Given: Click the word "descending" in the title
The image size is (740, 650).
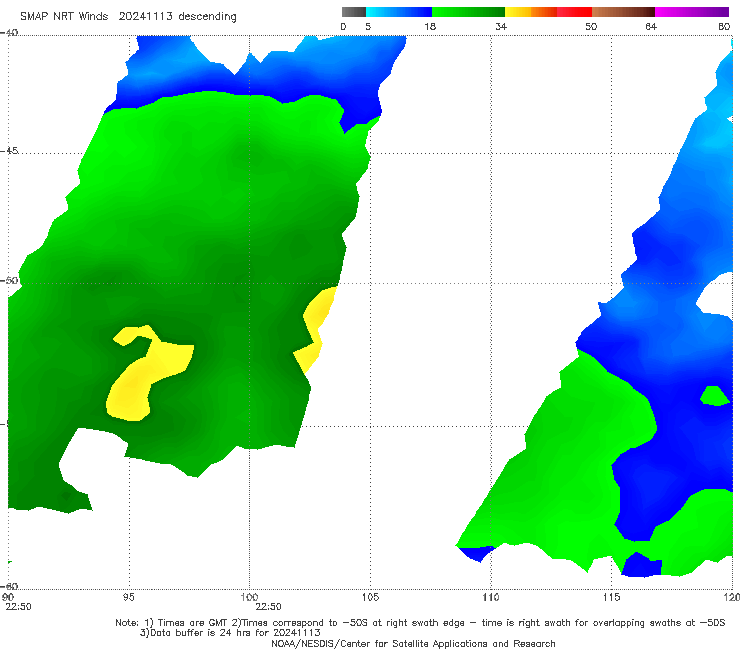Looking at the screenshot, I should (x=207, y=17).
